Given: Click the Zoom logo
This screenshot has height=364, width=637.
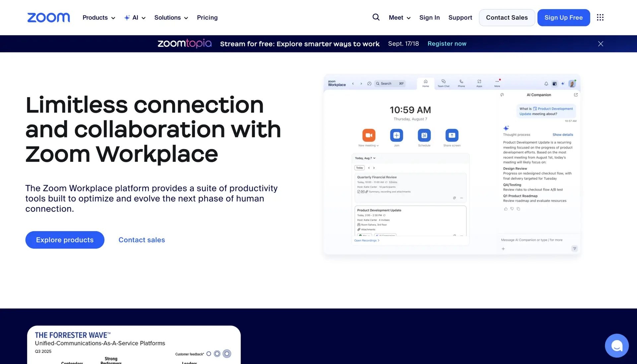Looking at the screenshot, I should tap(48, 18).
